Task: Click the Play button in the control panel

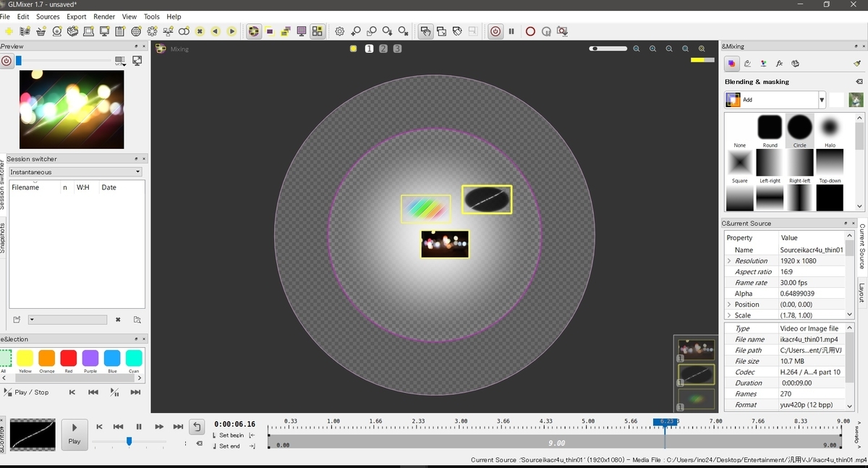Action: pos(75,433)
